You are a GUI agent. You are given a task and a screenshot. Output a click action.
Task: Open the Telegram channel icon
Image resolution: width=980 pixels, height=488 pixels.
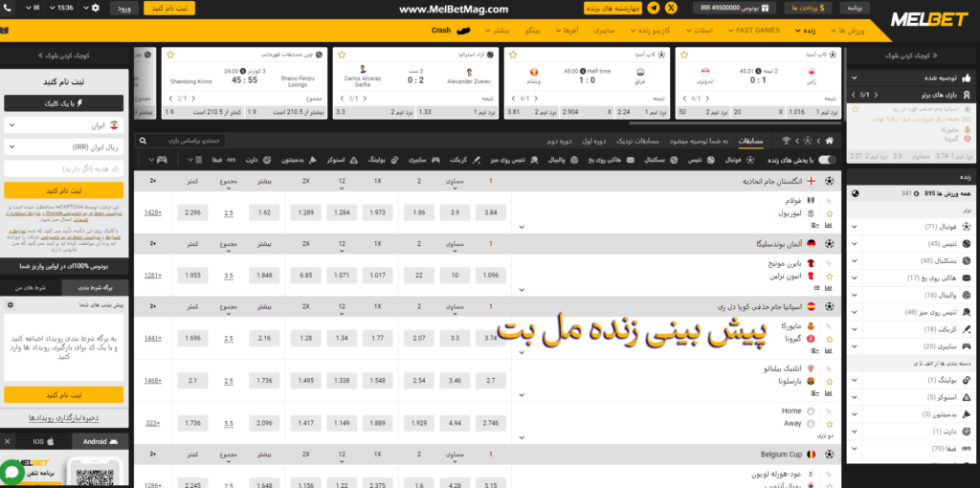(x=654, y=8)
